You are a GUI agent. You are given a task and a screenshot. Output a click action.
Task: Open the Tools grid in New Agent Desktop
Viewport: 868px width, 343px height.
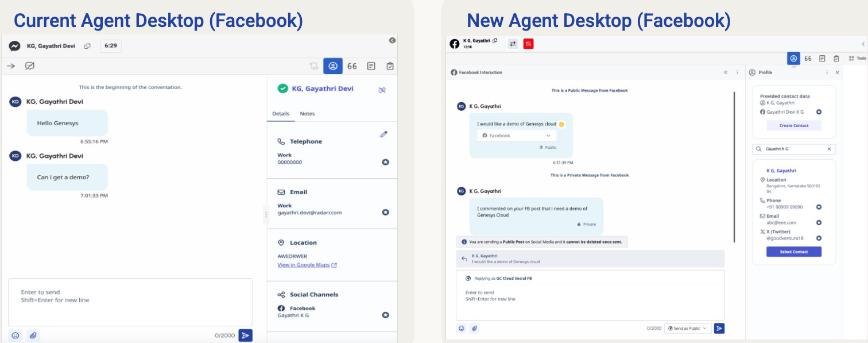857,58
